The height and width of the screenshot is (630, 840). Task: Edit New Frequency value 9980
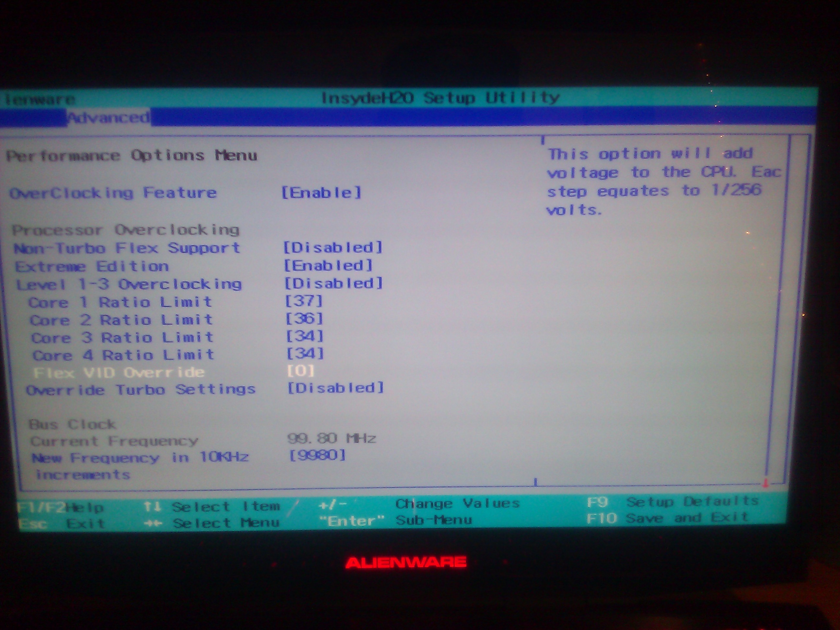pos(318,455)
